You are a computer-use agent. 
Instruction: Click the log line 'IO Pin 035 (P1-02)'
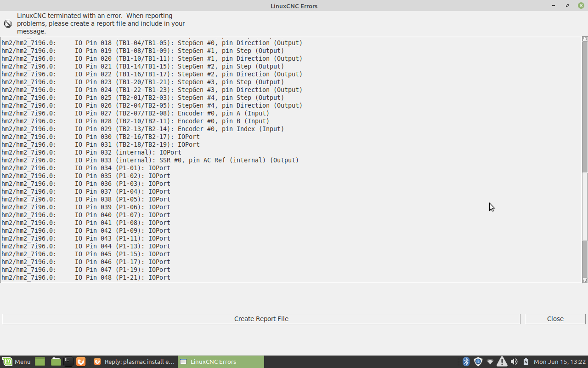pos(86,176)
